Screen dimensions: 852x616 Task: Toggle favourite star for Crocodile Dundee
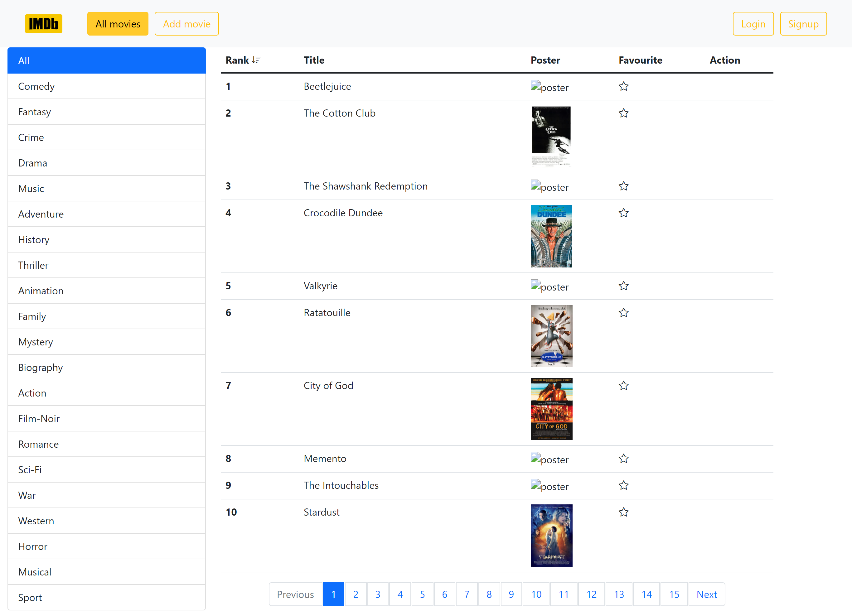pos(623,213)
